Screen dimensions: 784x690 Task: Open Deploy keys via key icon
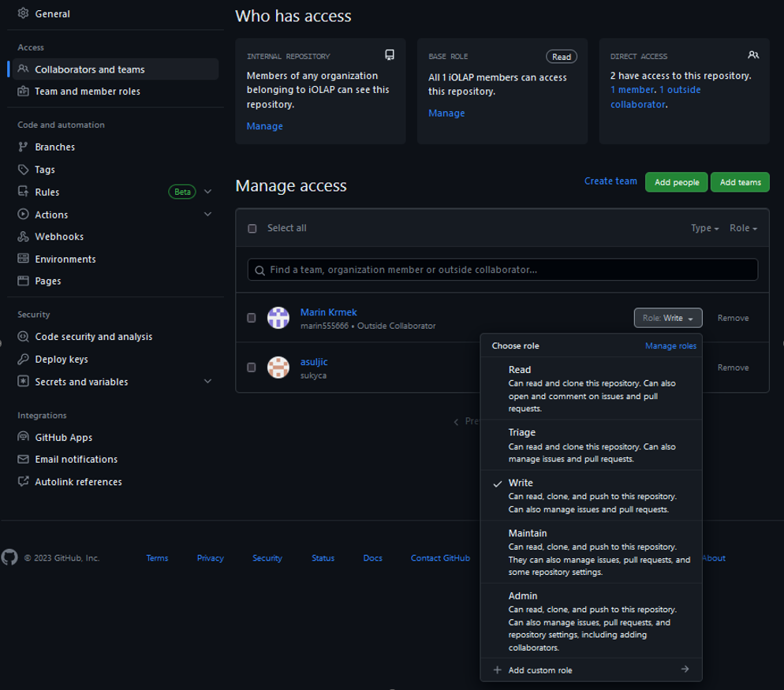pos(23,360)
